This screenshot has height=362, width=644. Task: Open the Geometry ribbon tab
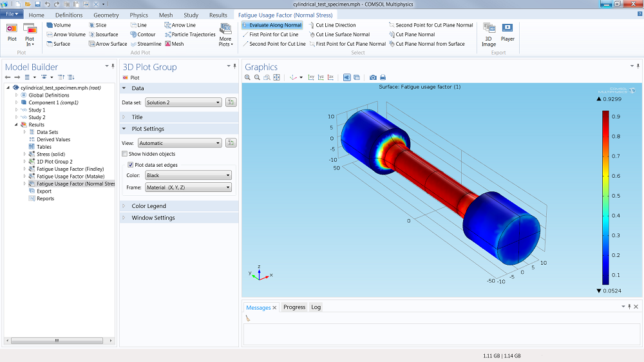(106, 15)
